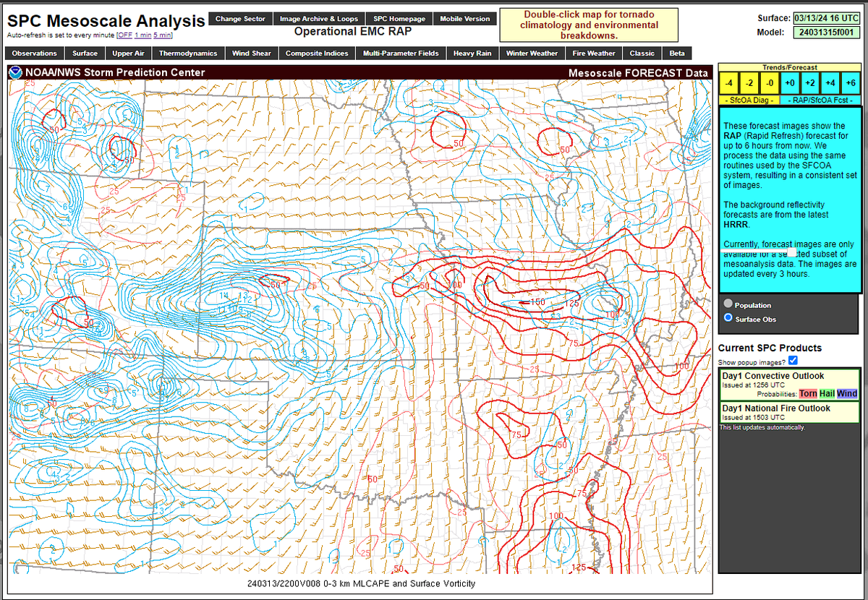Select the Population overlay radio button
Screen dimensions: 868x600
point(728,304)
